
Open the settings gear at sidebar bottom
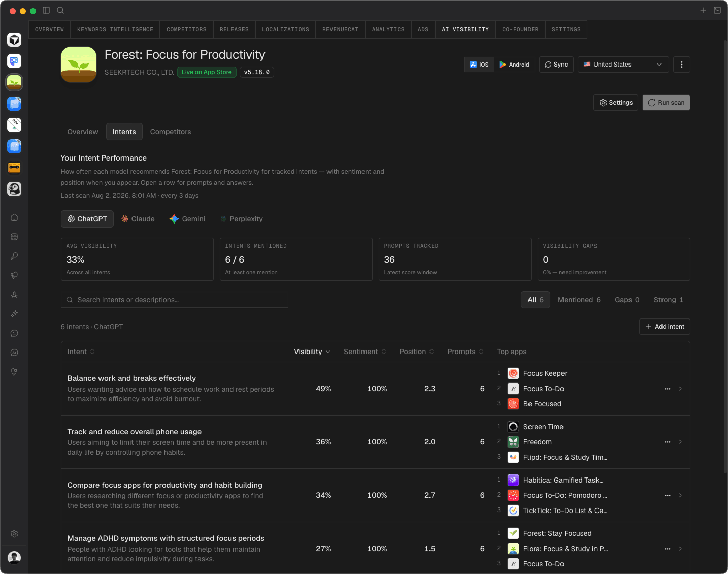[14, 534]
